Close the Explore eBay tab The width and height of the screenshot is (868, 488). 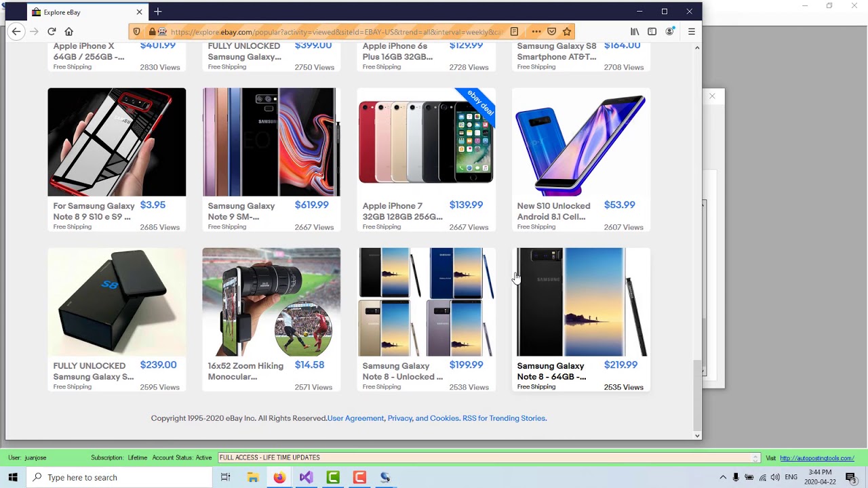139,12
